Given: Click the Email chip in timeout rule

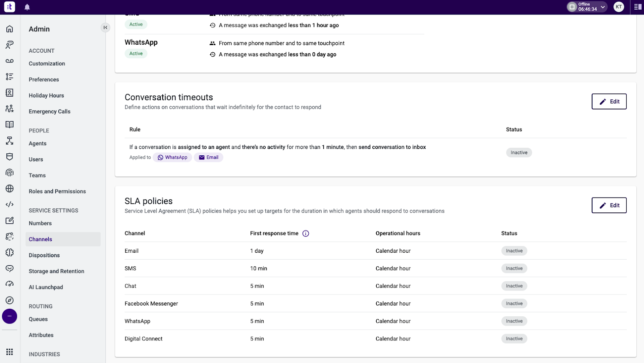Looking at the screenshot, I should pyautogui.click(x=208, y=157).
